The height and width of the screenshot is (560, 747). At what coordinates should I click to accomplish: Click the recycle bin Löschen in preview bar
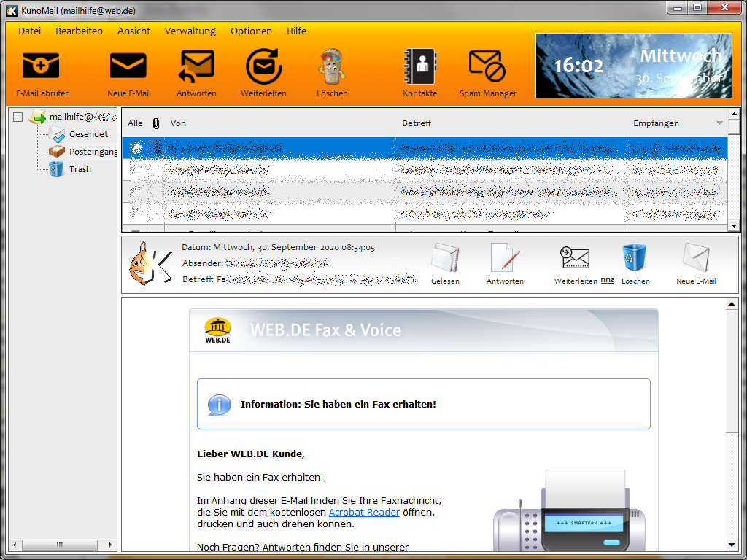632,260
